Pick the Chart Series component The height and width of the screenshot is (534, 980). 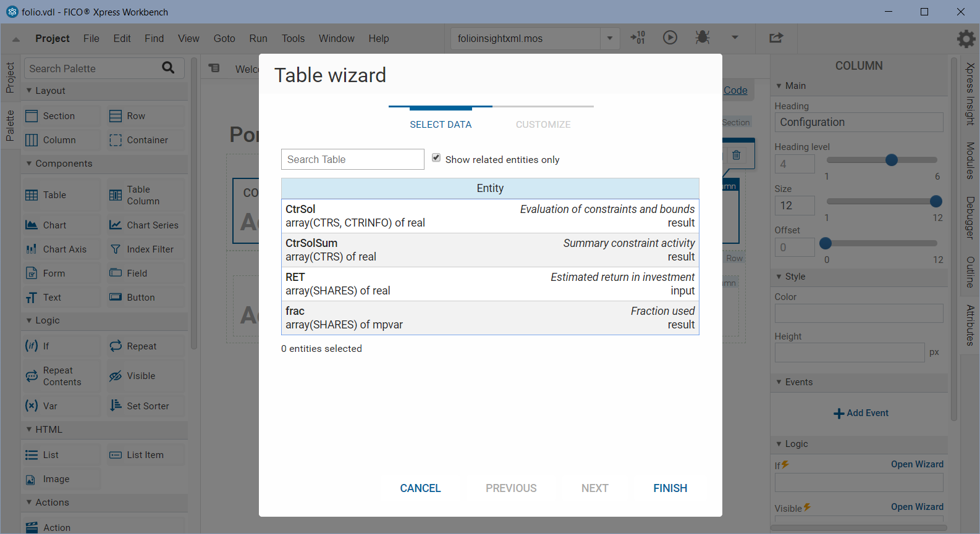146,225
